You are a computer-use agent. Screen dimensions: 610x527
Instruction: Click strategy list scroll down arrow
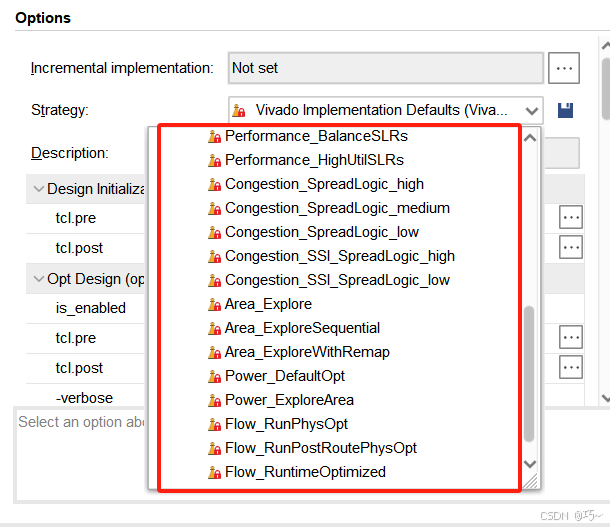tap(530, 464)
